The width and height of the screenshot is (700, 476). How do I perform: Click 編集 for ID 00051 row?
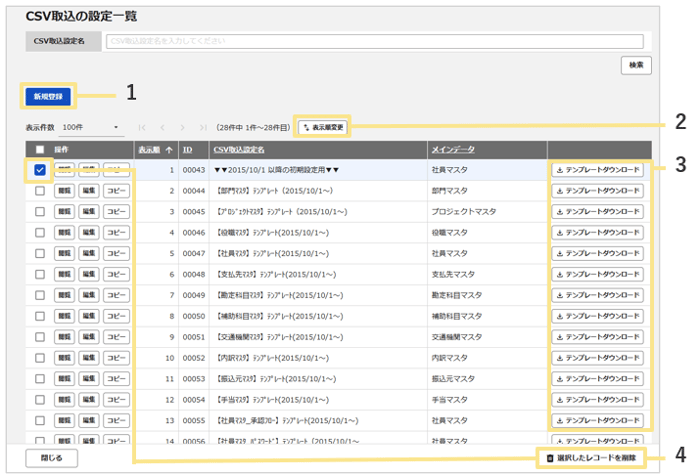click(89, 337)
